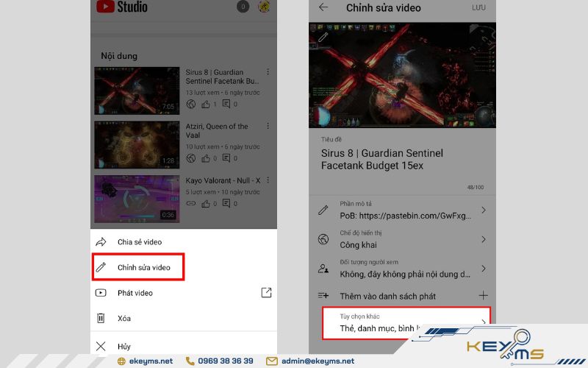Click the Nội dung section heading
The image size is (588, 368).
tap(119, 56)
